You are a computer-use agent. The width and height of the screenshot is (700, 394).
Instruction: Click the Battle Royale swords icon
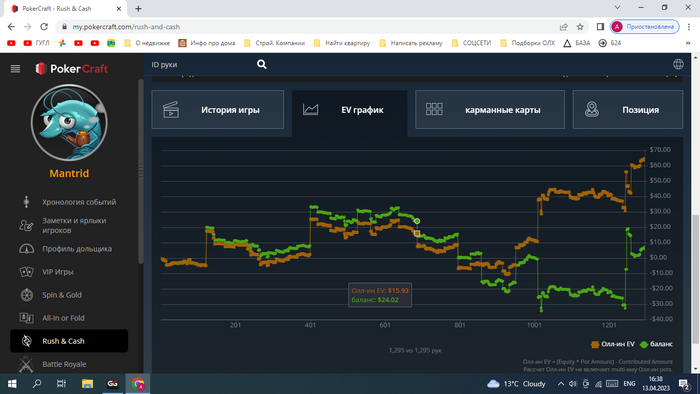click(x=26, y=364)
